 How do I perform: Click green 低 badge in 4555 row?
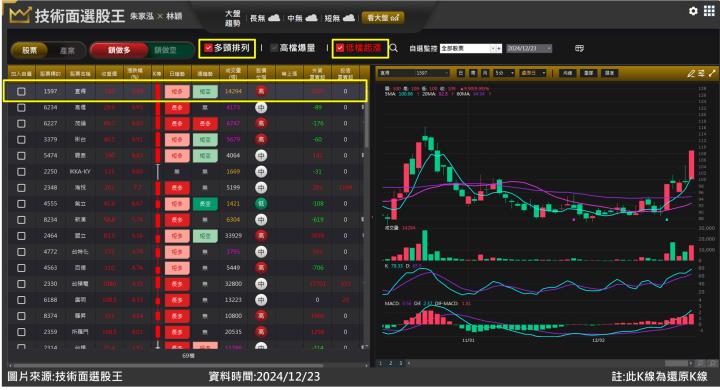[x=261, y=203]
